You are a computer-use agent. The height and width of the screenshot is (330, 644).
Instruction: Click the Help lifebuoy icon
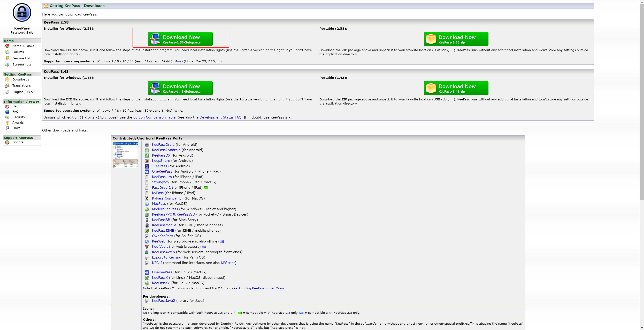pos(7,106)
